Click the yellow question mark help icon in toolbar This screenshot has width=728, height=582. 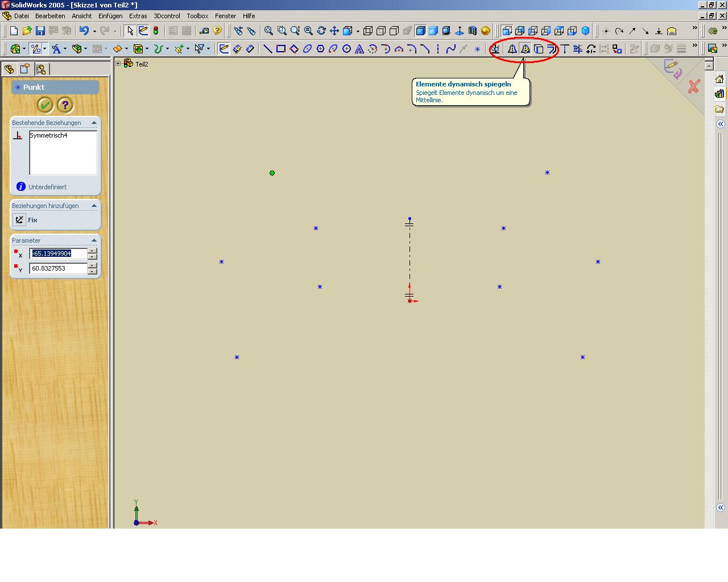pyautogui.click(x=217, y=31)
